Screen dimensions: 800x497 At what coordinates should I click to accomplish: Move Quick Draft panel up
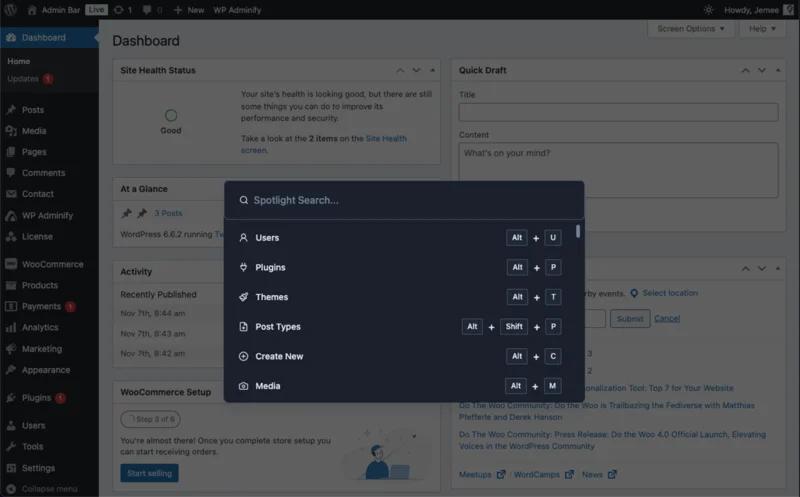(x=745, y=70)
